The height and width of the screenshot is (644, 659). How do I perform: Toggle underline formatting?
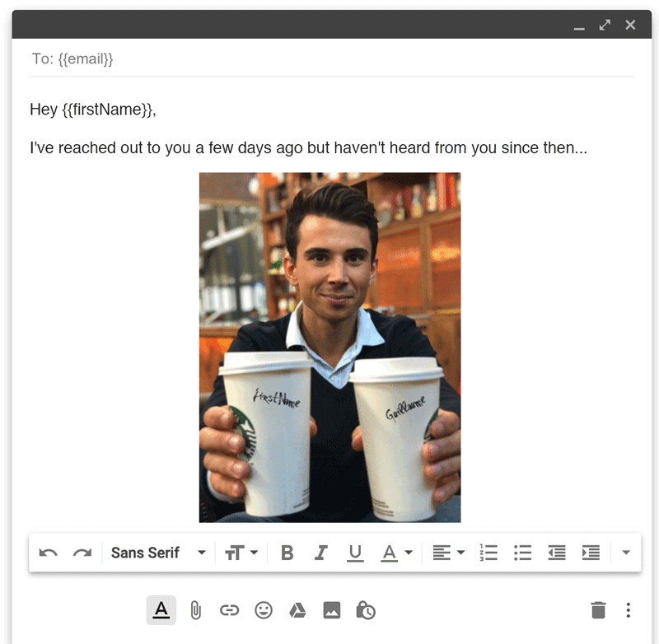[355, 553]
